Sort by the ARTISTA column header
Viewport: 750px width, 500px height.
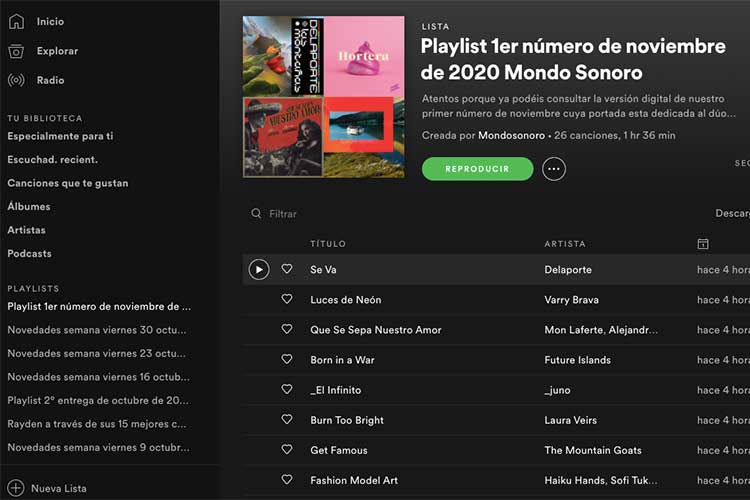(565, 244)
